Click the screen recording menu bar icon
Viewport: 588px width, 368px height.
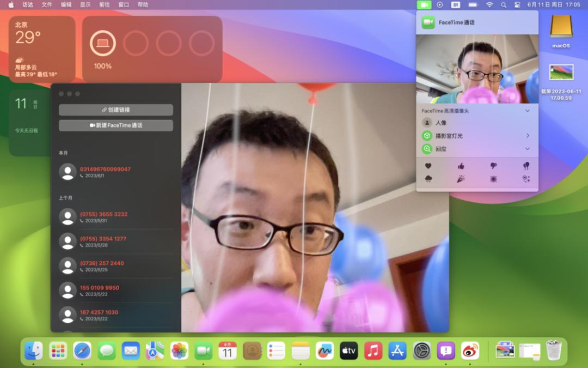pos(440,5)
